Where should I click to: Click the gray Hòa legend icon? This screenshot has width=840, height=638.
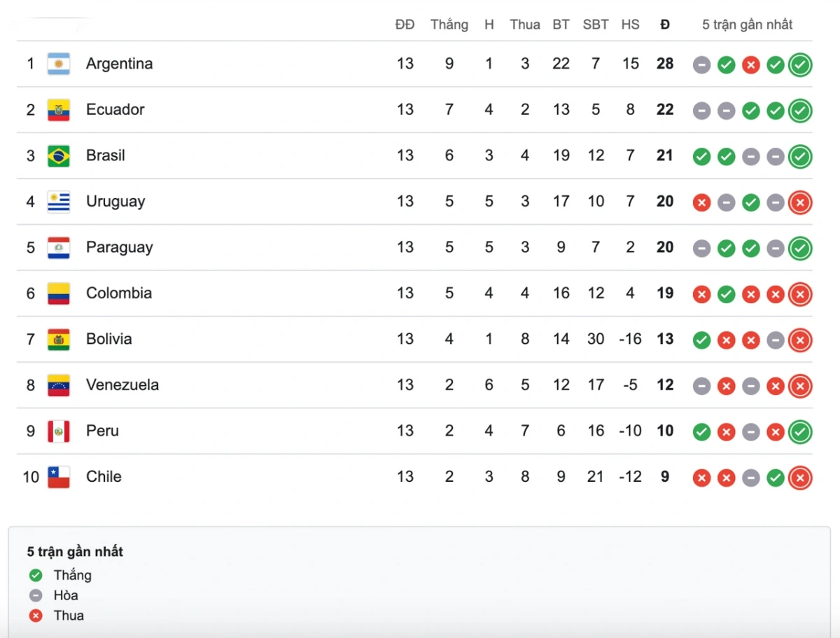coord(36,596)
